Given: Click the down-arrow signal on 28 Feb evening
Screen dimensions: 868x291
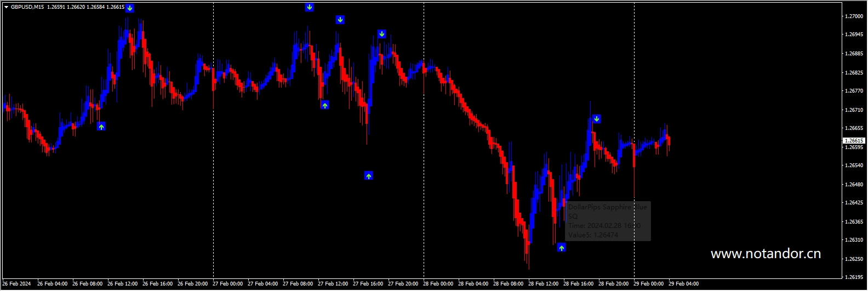Looking at the screenshot, I should (x=597, y=119).
